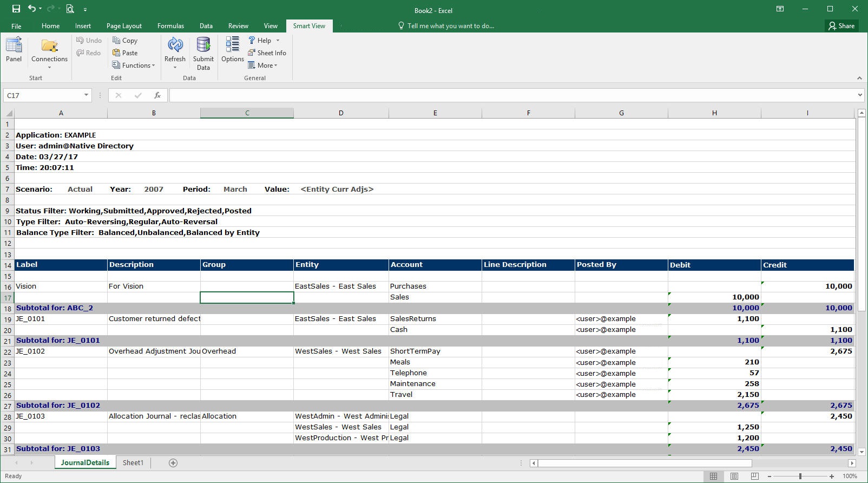Open the Formulas ribbon tab
Screen dimensions: 868x483
tap(170, 26)
